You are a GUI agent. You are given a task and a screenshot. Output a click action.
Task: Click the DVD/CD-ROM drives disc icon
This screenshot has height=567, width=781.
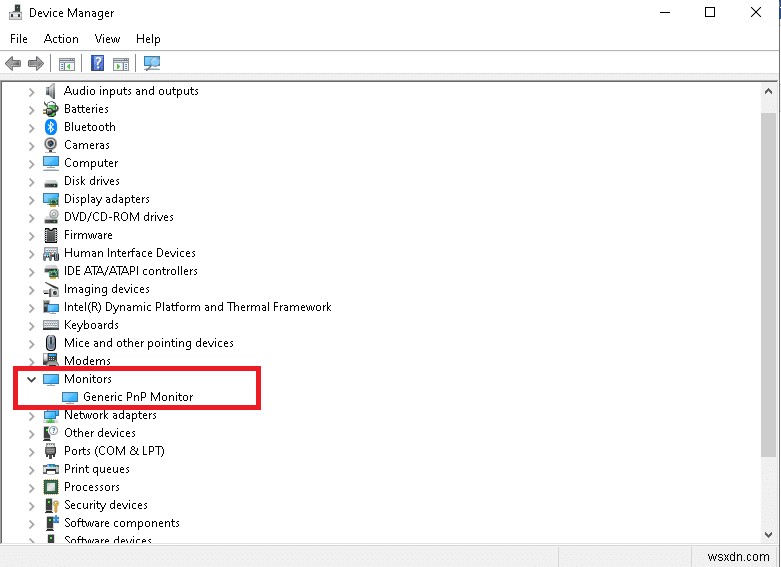tap(51, 217)
